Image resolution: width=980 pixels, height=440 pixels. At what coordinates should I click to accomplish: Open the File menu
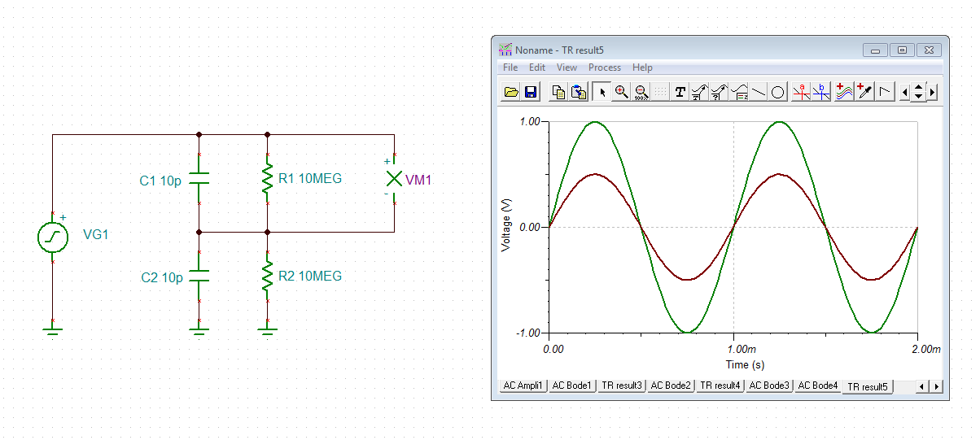click(510, 68)
